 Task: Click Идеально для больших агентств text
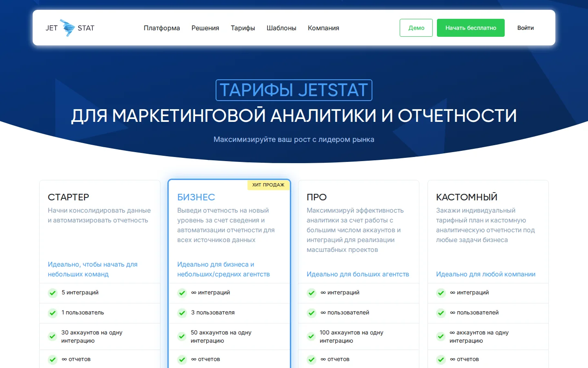(x=358, y=274)
